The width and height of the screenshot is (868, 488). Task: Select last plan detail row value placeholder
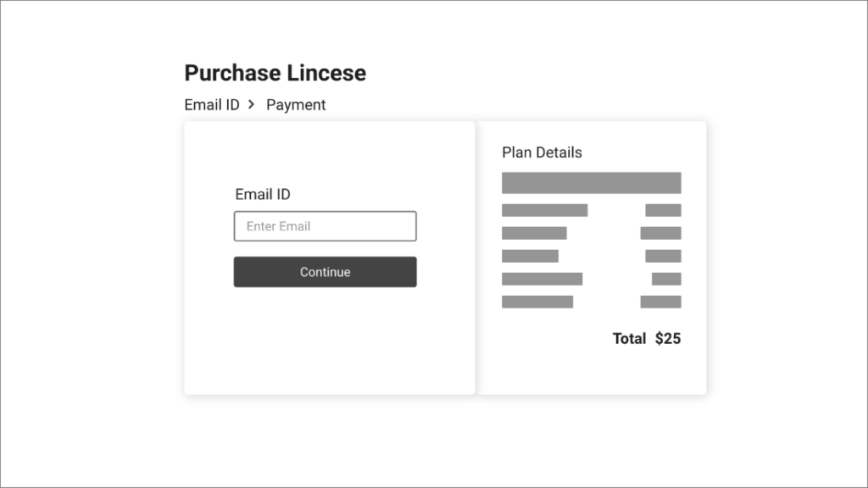[x=661, y=302]
